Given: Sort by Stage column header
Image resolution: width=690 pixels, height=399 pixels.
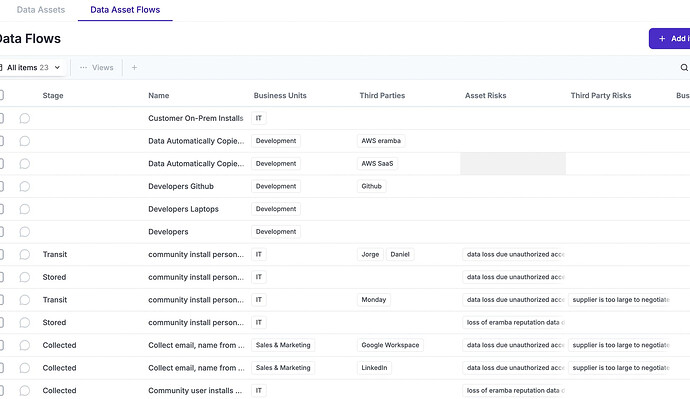Looking at the screenshot, I should pos(53,95).
